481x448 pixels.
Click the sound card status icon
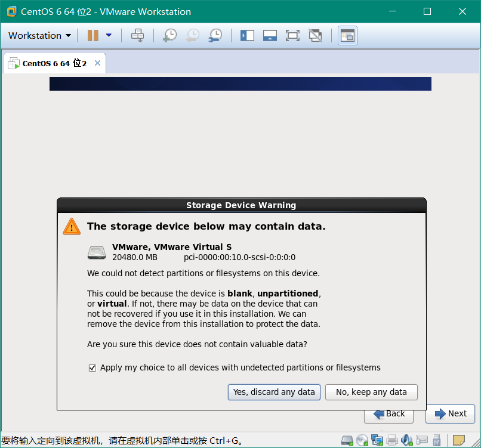coord(407,441)
